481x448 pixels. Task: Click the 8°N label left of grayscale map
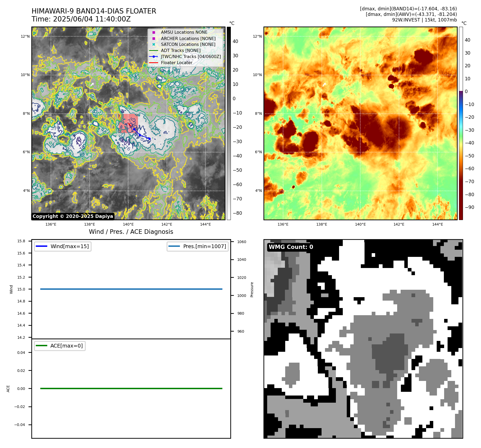coord(26,113)
